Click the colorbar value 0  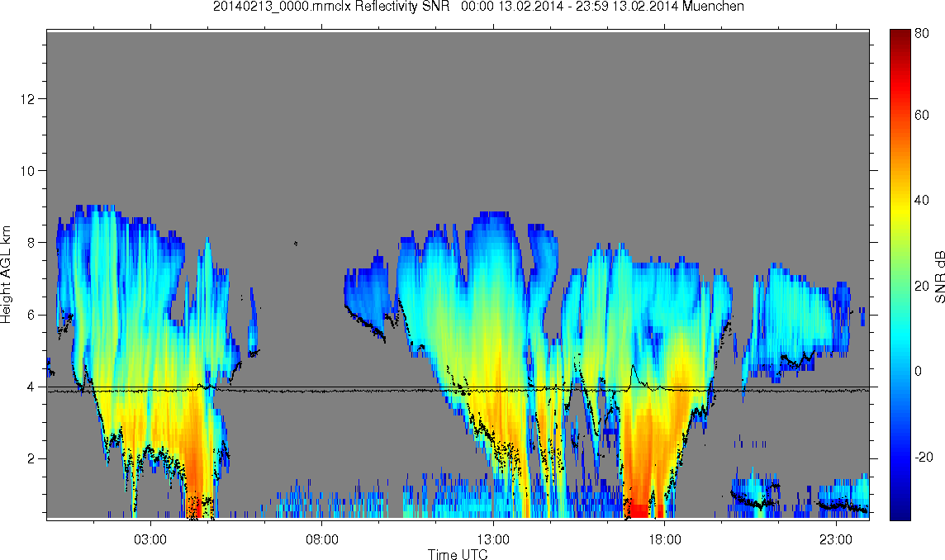(919, 371)
